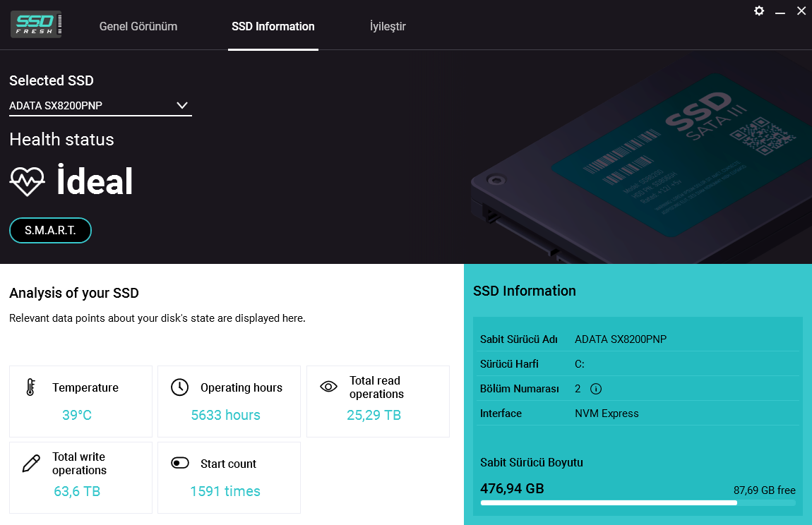Click the 39°C temperature value
This screenshot has width=812, height=525.
(77, 415)
